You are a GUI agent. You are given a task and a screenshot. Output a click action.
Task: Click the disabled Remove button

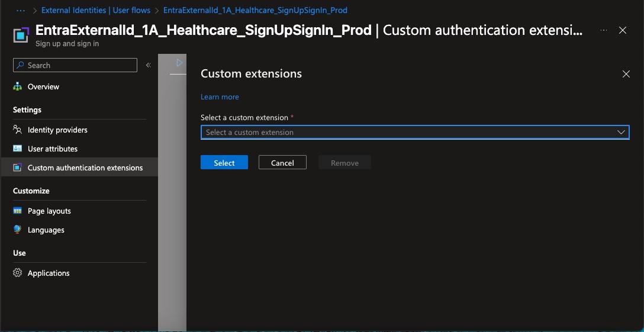[x=344, y=162]
